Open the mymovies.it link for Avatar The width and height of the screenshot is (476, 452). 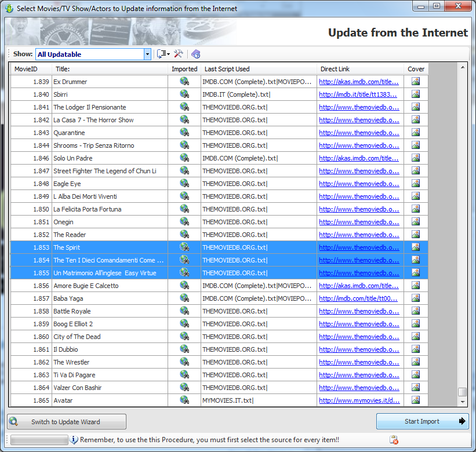pos(359,400)
